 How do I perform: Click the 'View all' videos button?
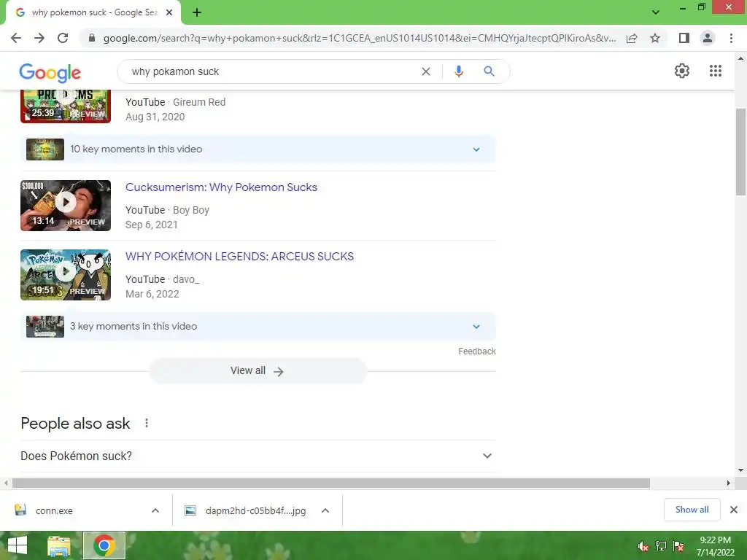pyautogui.click(x=258, y=371)
